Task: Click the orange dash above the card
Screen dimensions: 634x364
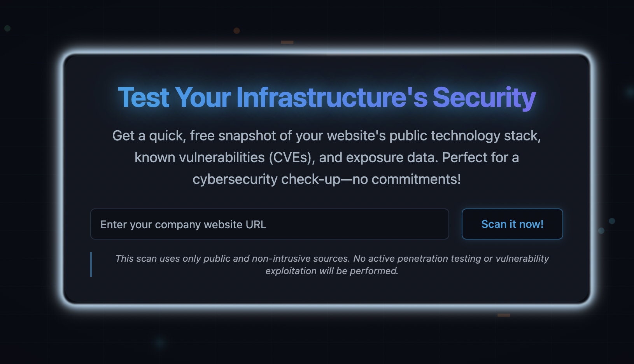Action: coord(287,42)
